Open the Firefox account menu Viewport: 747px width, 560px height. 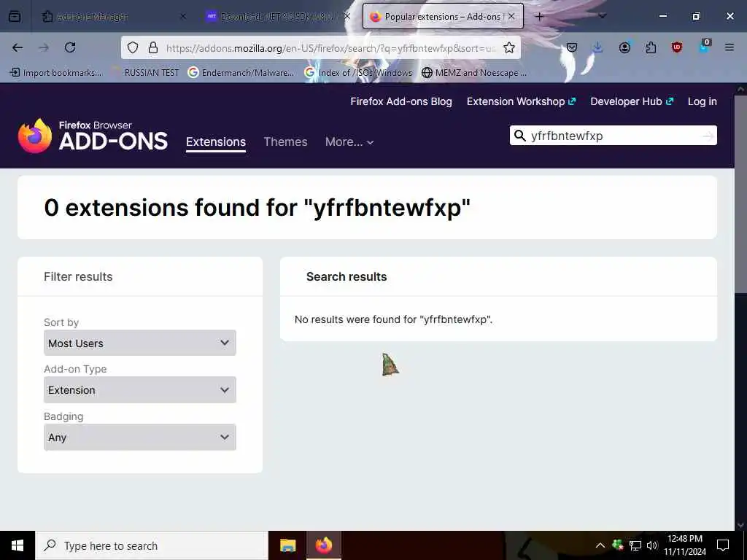(624, 47)
